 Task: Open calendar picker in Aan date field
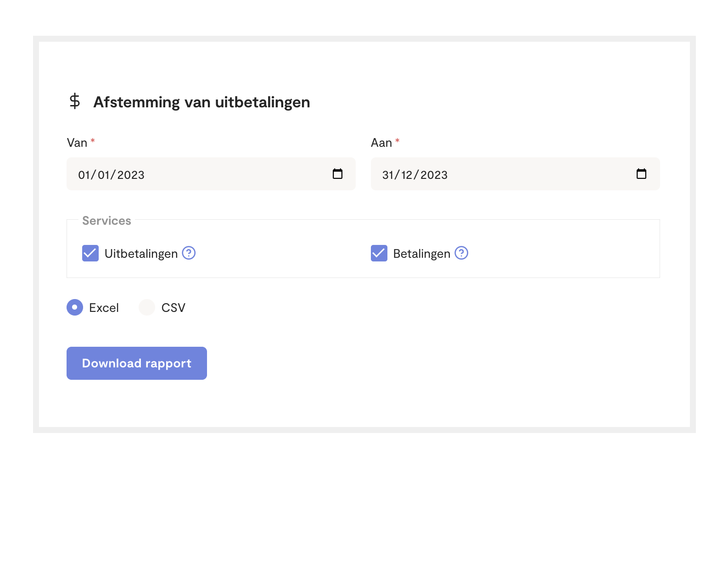(x=641, y=174)
